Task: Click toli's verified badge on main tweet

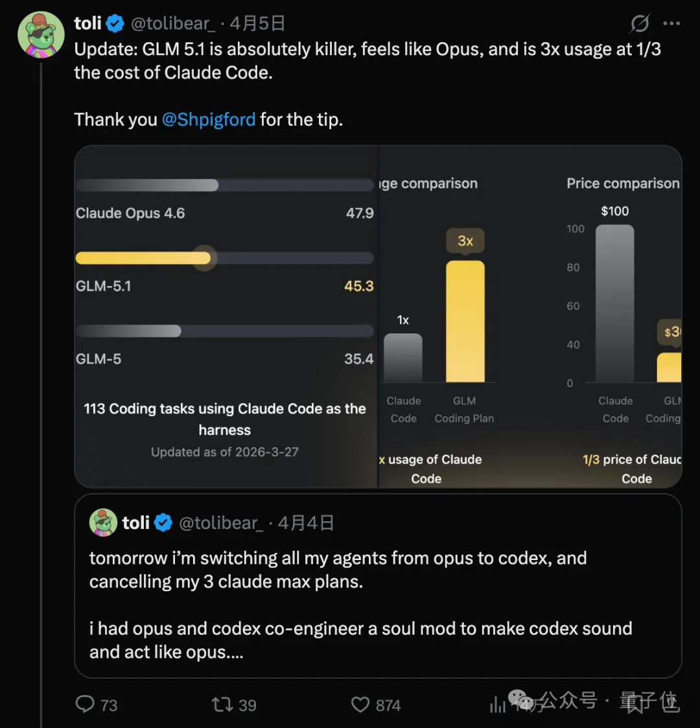Action: tap(115, 24)
